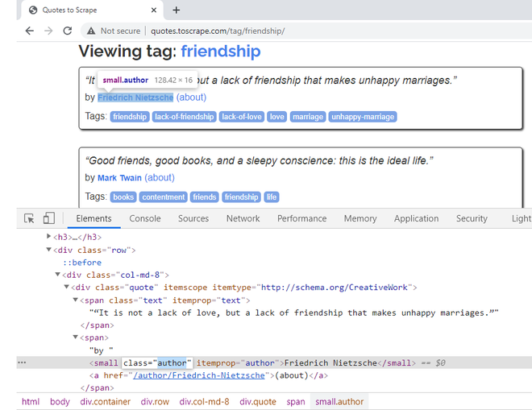The height and width of the screenshot is (410, 532).
Task: Toggle the device toolbar icon
Action: [49, 218]
